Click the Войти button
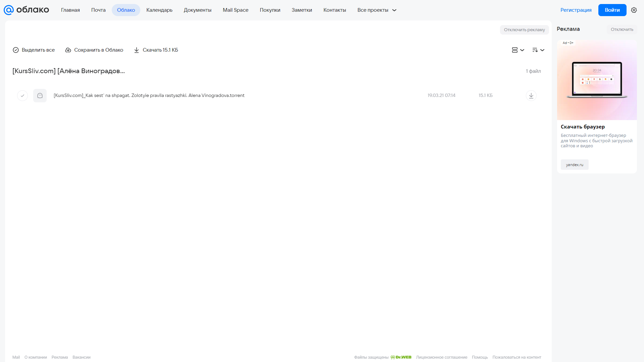The image size is (644, 362). coord(612,10)
